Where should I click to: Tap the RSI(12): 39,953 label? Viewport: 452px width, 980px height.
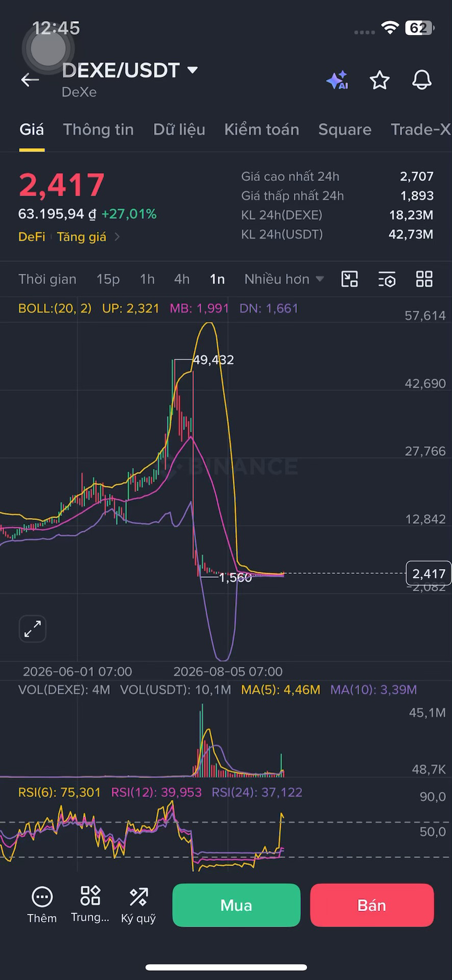point(157,792)
